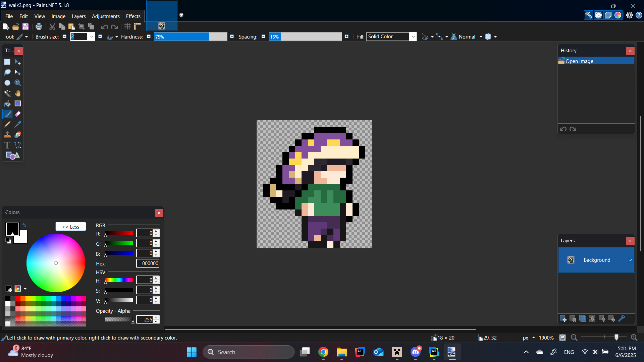This screenshot has height=362, width=644.
Task: Select the Lasso Select tool
Action: tap(7, 72)
